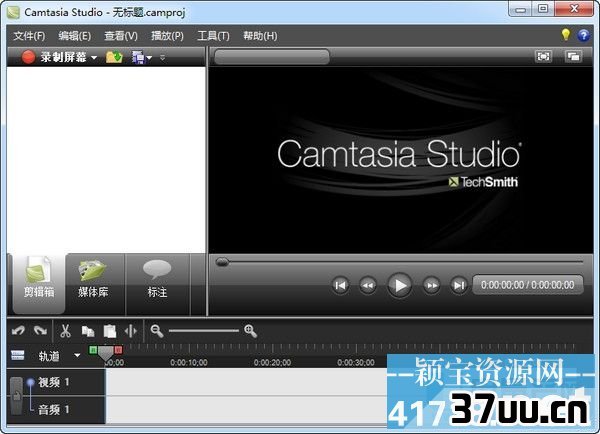The width and height of the screenshot is (600, 434).
Task: Open the 轨道 tracks dropdown
Action: pos(77,356)
